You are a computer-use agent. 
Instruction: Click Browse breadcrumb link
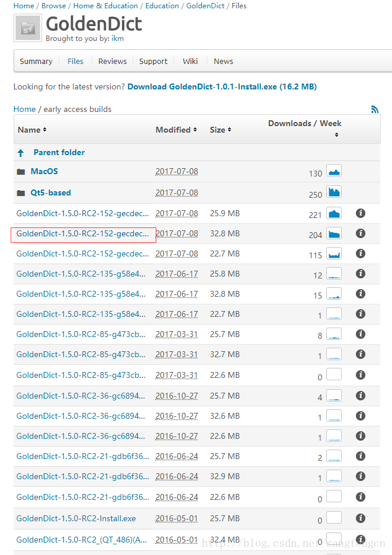point(53,6)
